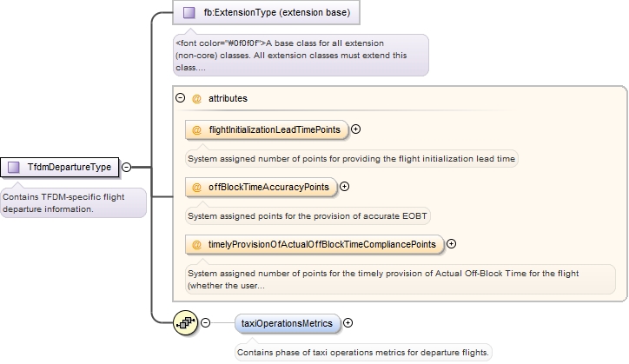Expand the taxiOperationsMetrics element
Viewport: 629px width, 364px height.
click(x=348, y=323)
